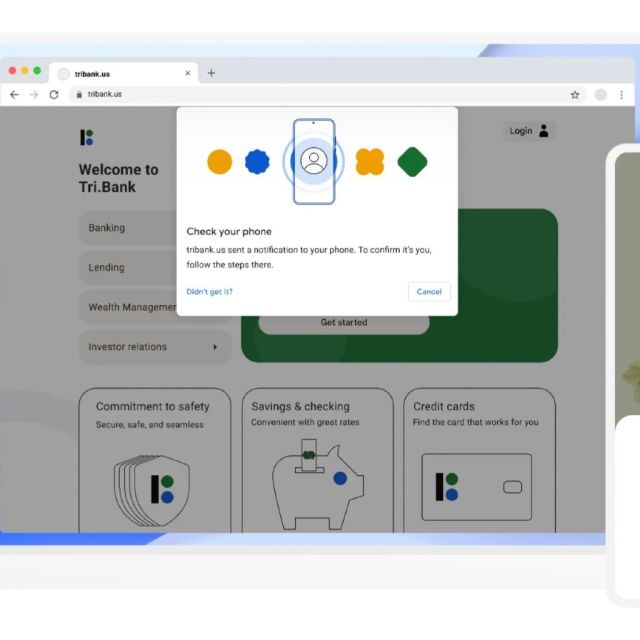This screenshot has height=640, width=640.
Task: Click the lock icon in address bar
Action: tap(79, 95)
